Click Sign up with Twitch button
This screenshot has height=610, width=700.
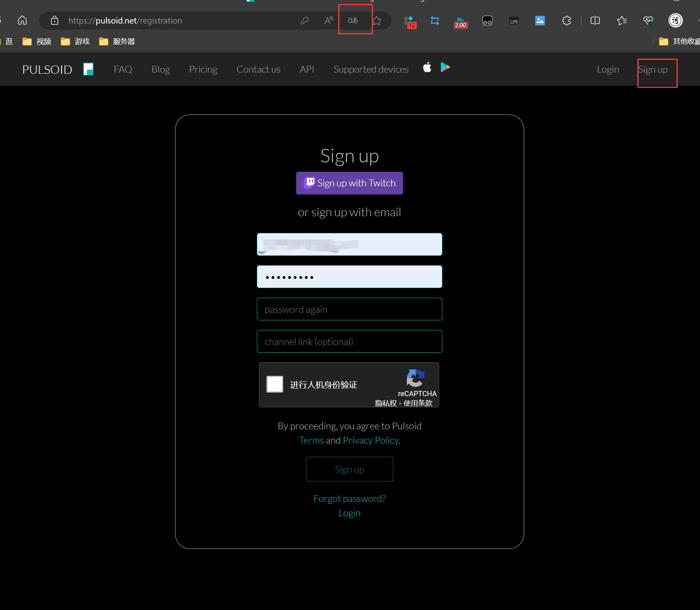click(349, 183)
